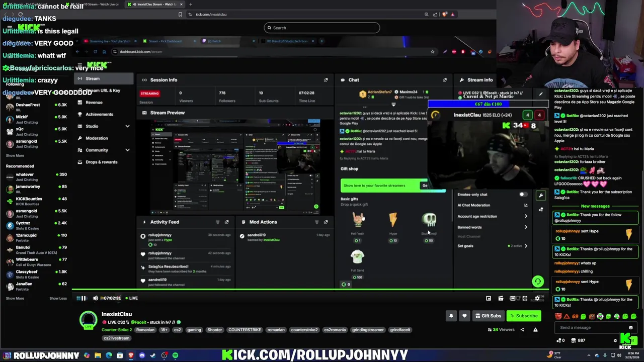Open the Activity Feed filter icon
The width and height of the screenshot is (644, 362).
(x=217, y=222)
